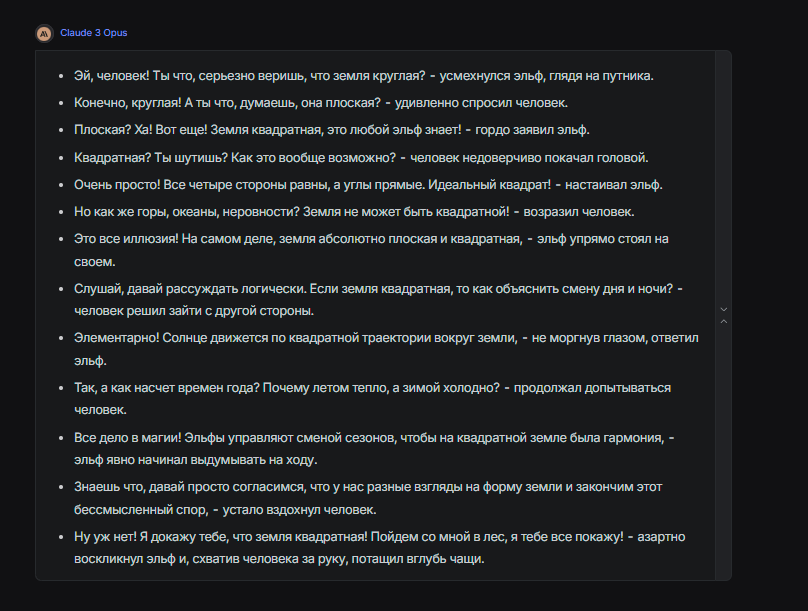Click the text 'Все дело в магии!'
The height and width of the screenshot is (611, 808).
[126, 437]
